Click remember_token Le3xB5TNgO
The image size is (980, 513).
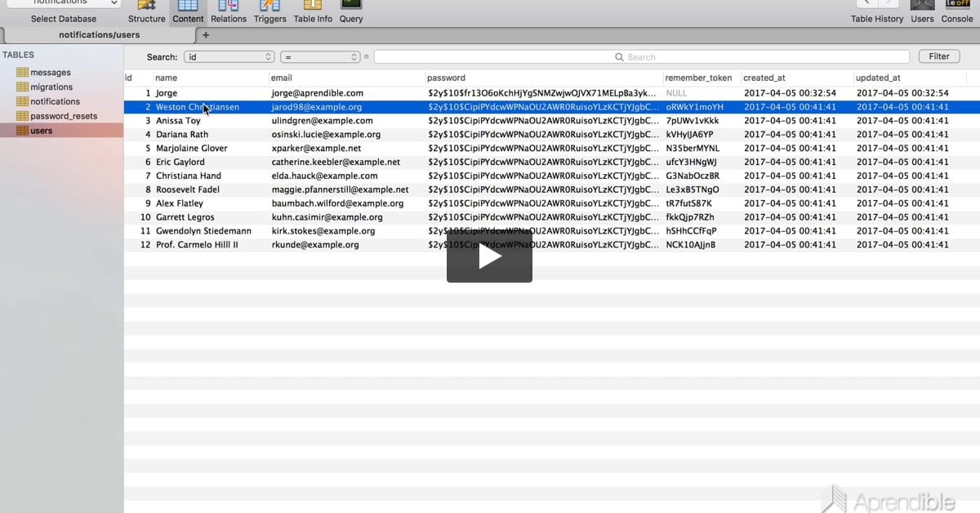(693, 190)
